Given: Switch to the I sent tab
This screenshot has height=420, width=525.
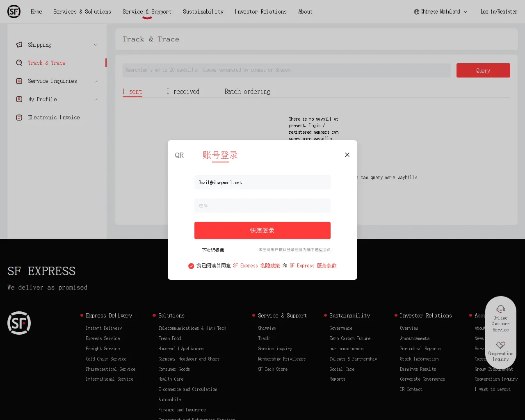Looking at the screenshot, I should point(132,91).
